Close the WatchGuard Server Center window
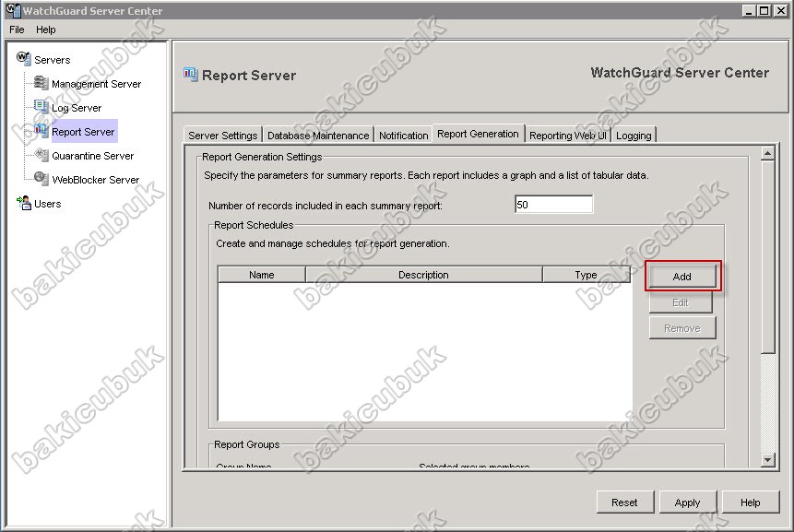This screenshot has height=532, width=794. (x=781, y=11)
